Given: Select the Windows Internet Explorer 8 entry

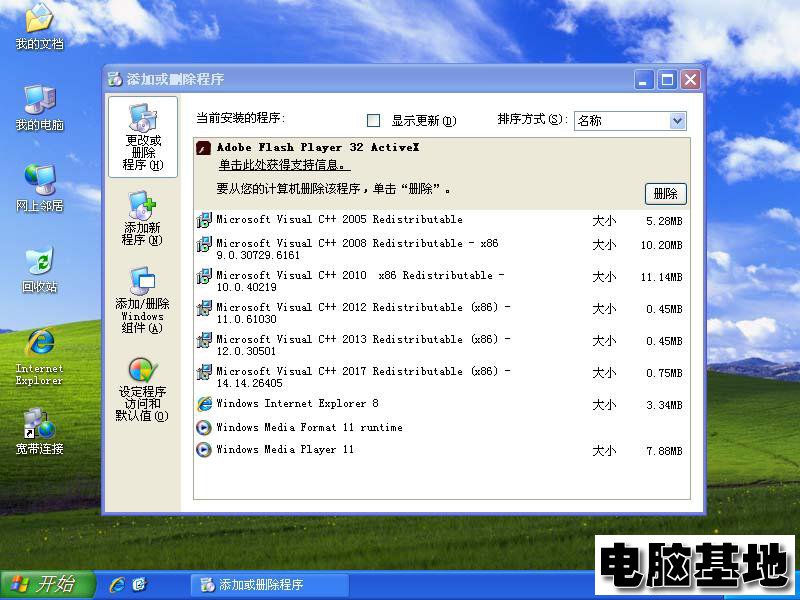Looking at the screenshot, I should click(442, 404).
